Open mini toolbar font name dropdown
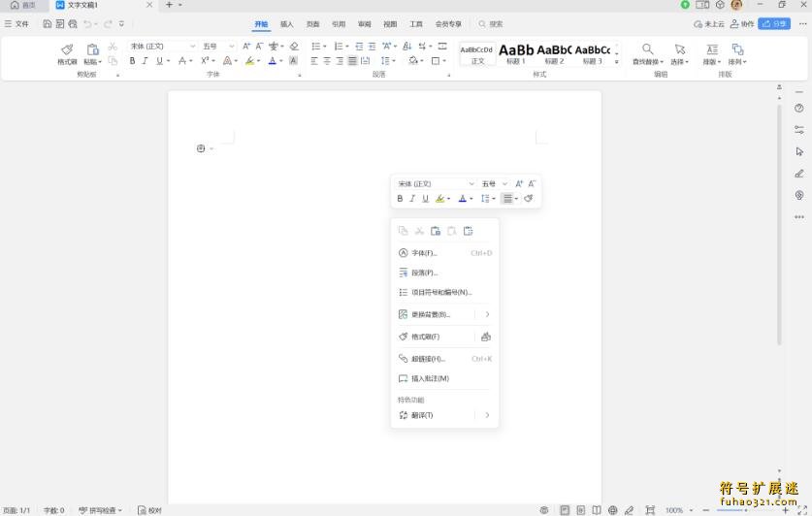Viewport: 812px width, 516px height. click(x=471, y=183)
